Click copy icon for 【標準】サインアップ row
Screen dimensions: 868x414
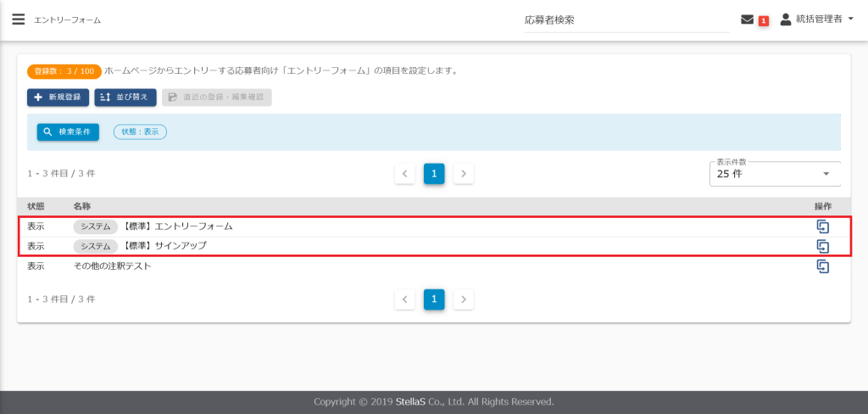pyautogui.click(x=821, y=246)
